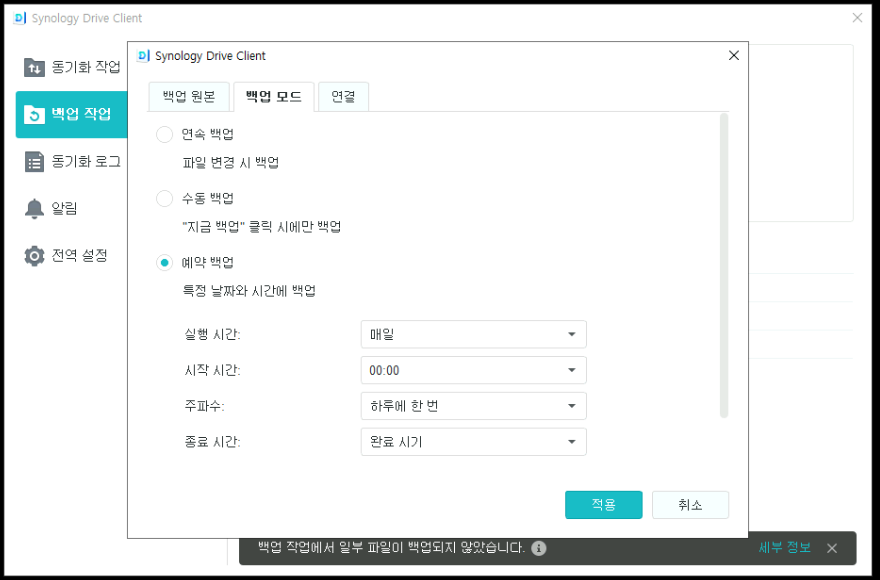Click the 주파수: label
The width and height of the screenshot is (880, 580).
point(204,406)
